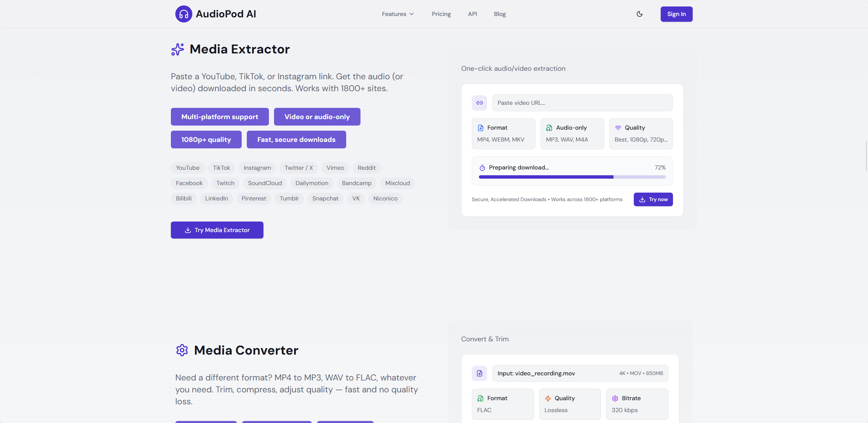
Task: Click the Fast, secure downloads badge
Action: [x=296, y=140]
